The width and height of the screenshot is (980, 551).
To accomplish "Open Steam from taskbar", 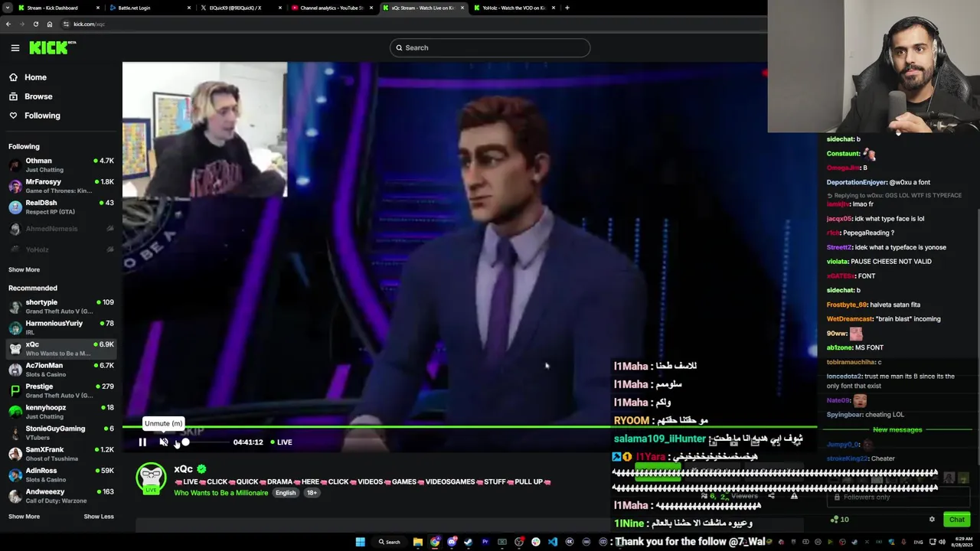I will click(x=469, y=542).
